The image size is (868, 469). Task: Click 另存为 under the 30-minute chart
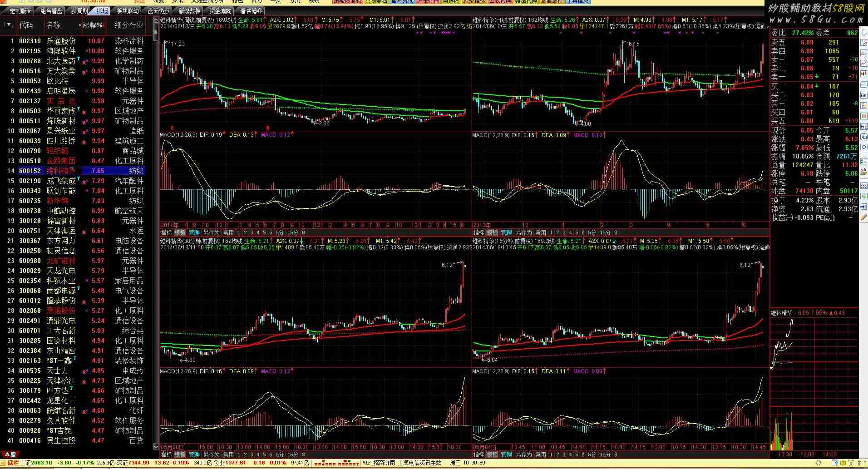click(212, 454)
